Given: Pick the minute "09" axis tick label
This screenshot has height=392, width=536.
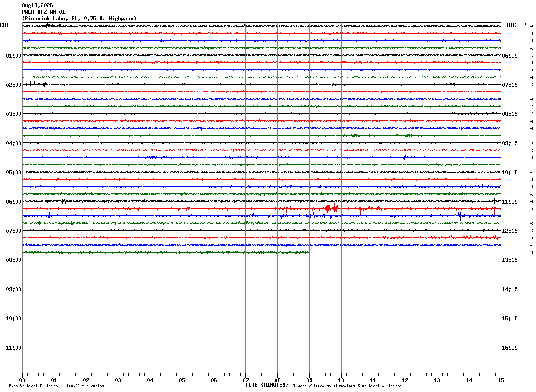Looking at the screenshot, I should [309, 380].
